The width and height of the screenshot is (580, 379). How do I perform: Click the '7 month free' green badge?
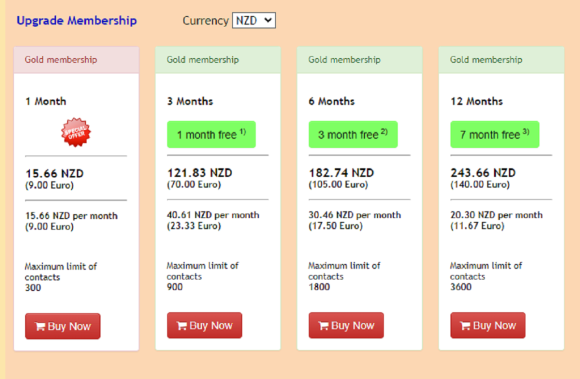495,135
